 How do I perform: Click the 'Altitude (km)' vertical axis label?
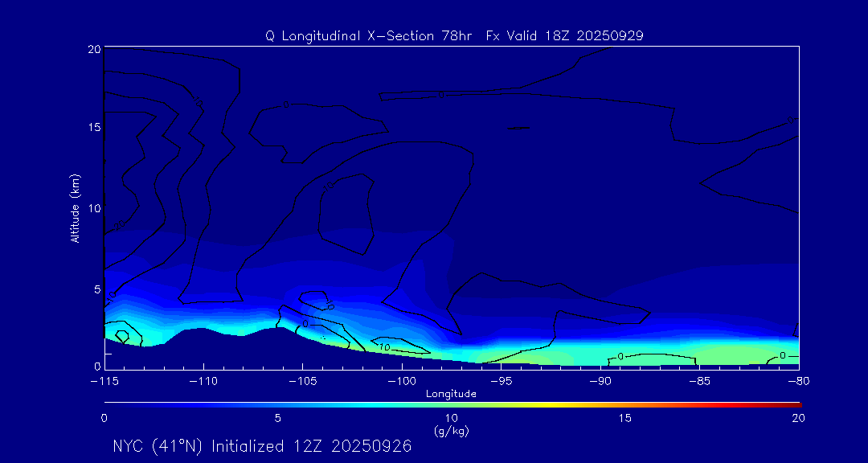(75, 208)
